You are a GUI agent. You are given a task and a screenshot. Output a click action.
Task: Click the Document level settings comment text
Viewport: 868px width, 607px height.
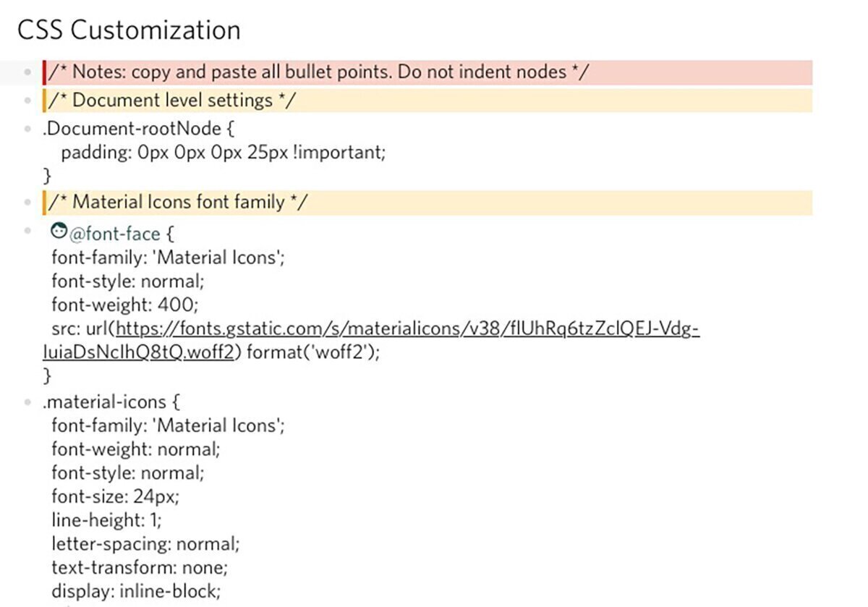[172, 101]
